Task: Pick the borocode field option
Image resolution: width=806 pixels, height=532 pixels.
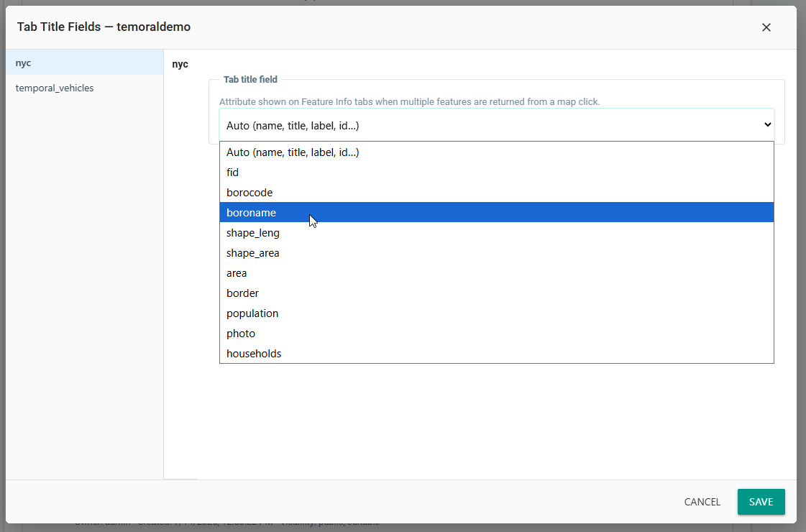Action: [x=497, y=192]
